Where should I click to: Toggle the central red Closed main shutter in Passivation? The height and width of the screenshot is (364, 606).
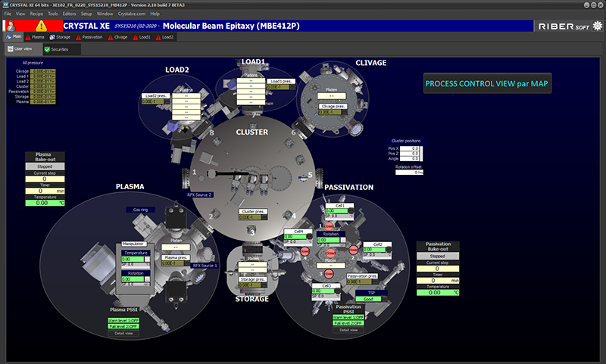point(330,253)
